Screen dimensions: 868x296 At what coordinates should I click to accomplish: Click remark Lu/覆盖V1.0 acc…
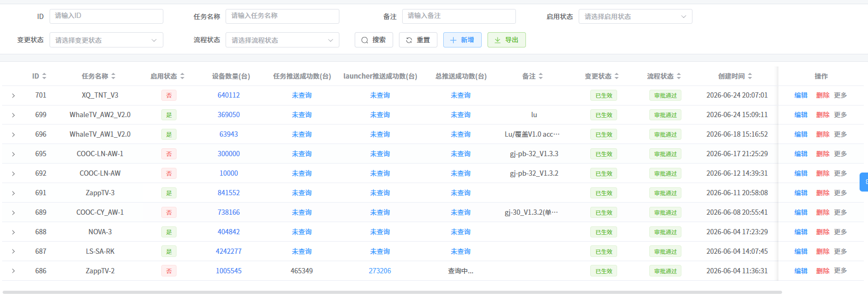coord(532,135)
